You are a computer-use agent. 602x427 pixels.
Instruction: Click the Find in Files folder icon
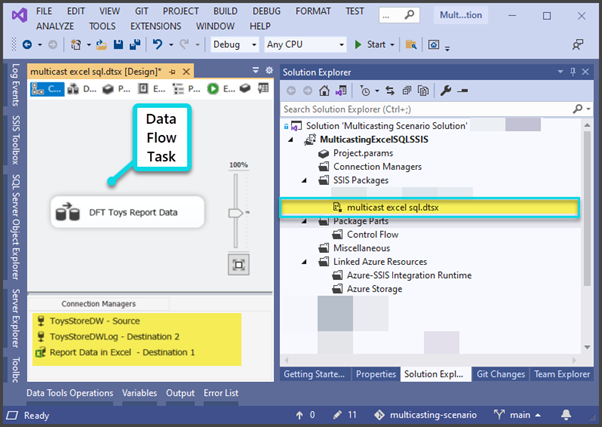point(411,45)
